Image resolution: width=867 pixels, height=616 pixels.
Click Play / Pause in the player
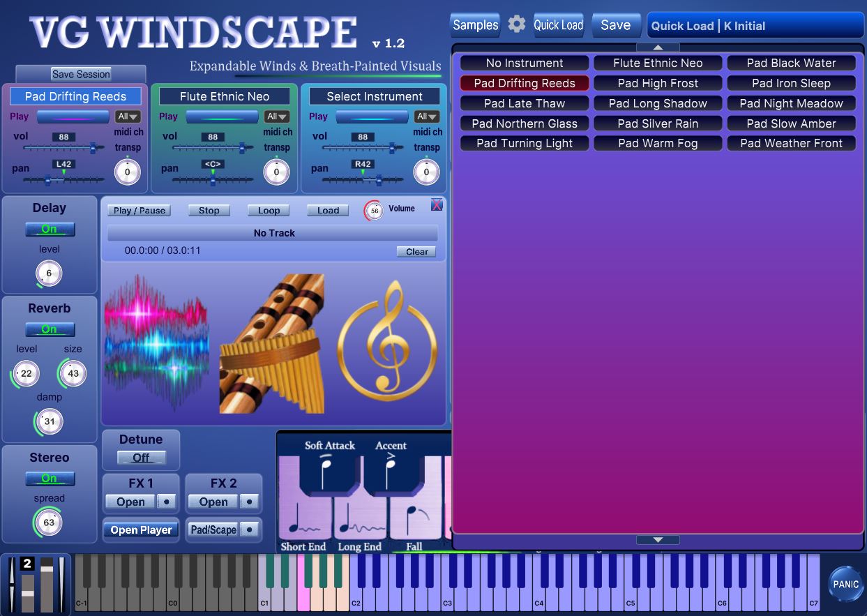(x=140, y=210)
